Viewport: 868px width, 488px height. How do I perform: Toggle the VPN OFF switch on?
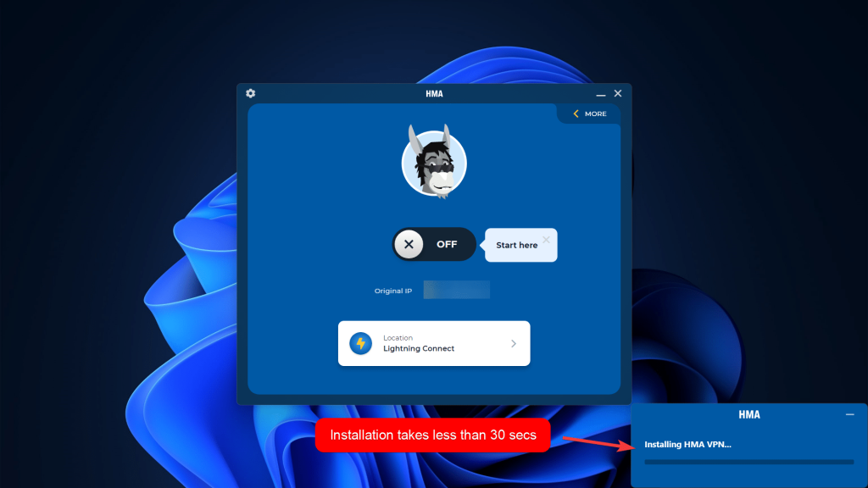[434, 244]
